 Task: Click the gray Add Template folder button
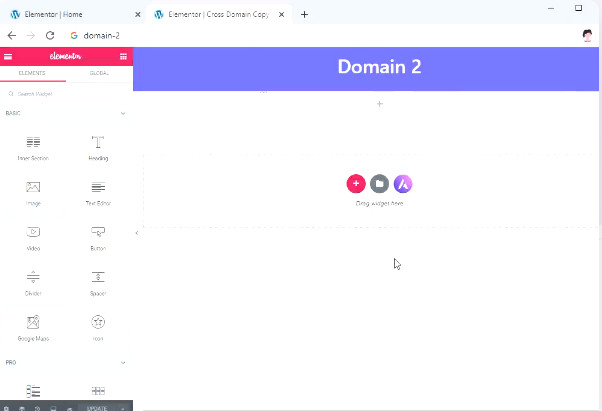tap(379, 184)
